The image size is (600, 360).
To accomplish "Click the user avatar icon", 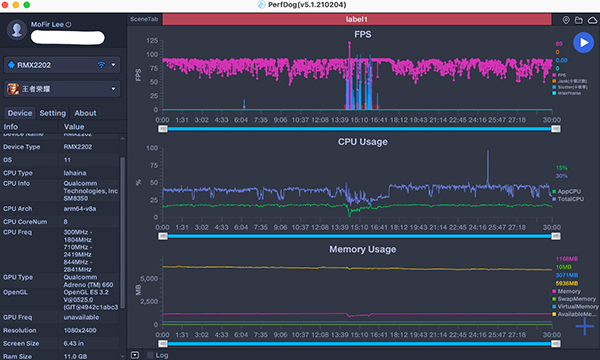I will click(x=17, y=30).
